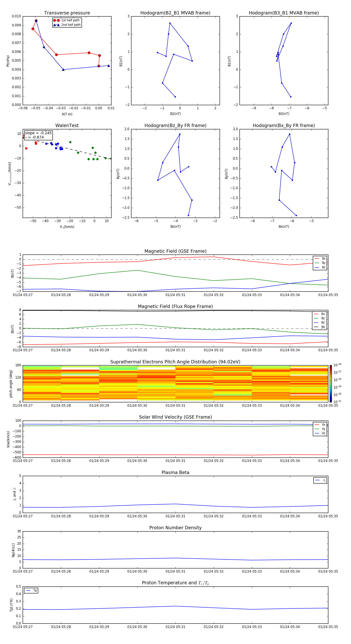Click the 'Np(#/cc)' y-axis label
Image resolution: width=351 pixels, height=644 pixels.
pos(13,550)
